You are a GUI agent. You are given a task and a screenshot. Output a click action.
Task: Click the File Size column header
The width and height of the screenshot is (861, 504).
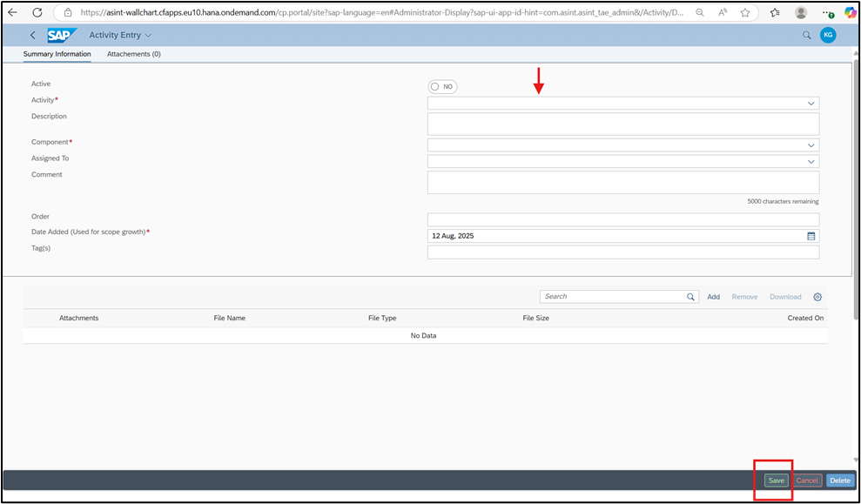536,319
